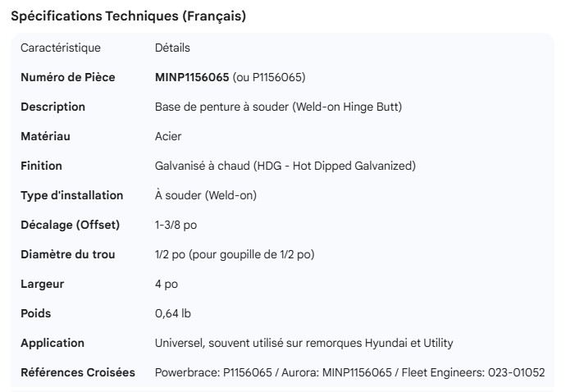Click the Spécifications Techniques (Français) heading

point(128,16)
